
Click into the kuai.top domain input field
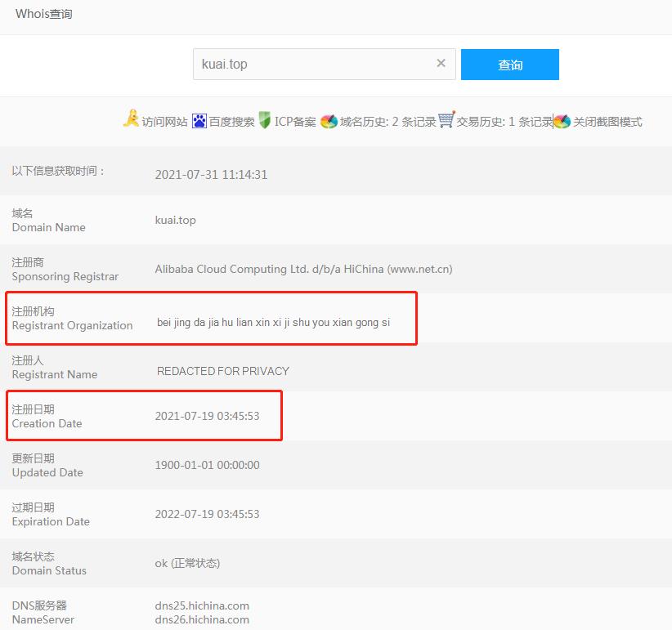pos(311,65)
